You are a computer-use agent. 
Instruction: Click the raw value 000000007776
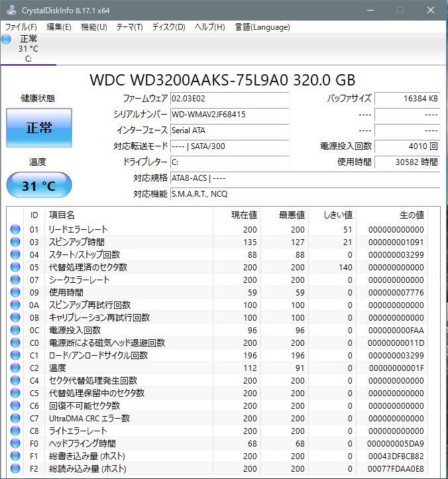(x=396, y=293)
